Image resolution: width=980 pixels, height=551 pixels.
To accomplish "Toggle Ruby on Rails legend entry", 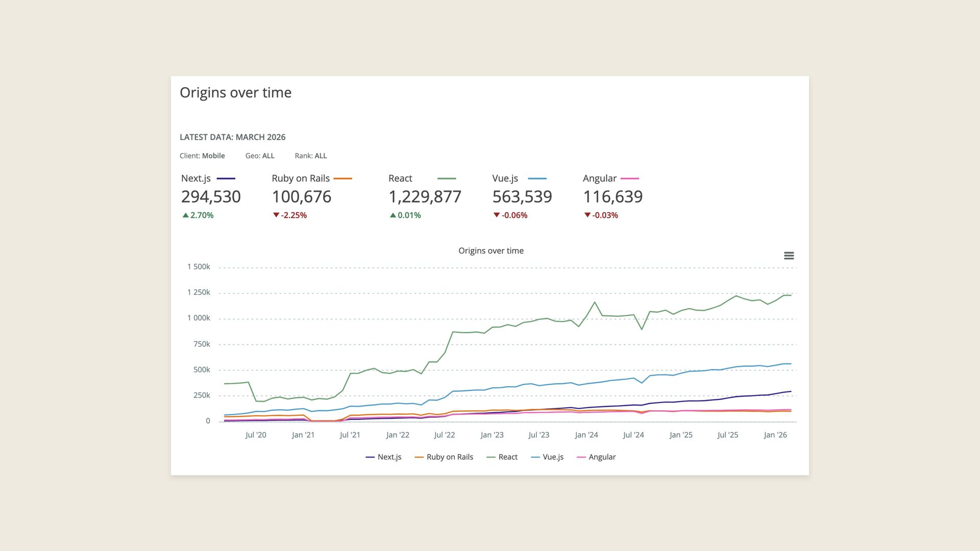I will [x=449, y=457].
